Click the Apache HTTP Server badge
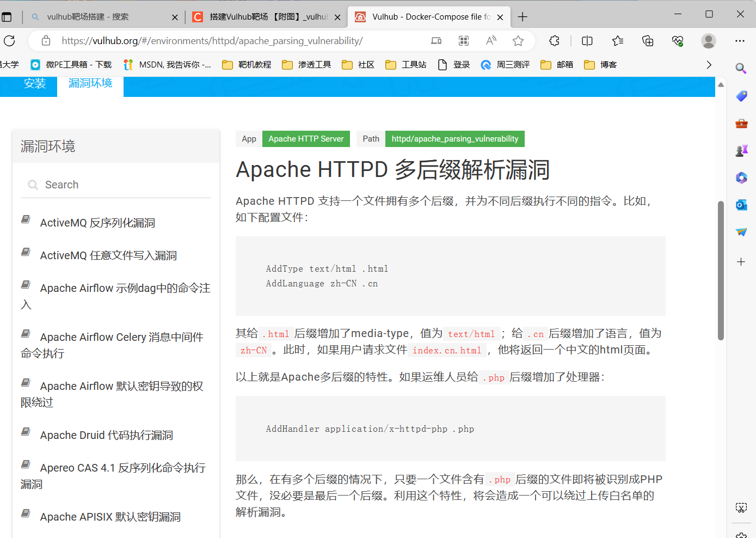The width and height of the screenshot is (756, 538). (306, 138)
